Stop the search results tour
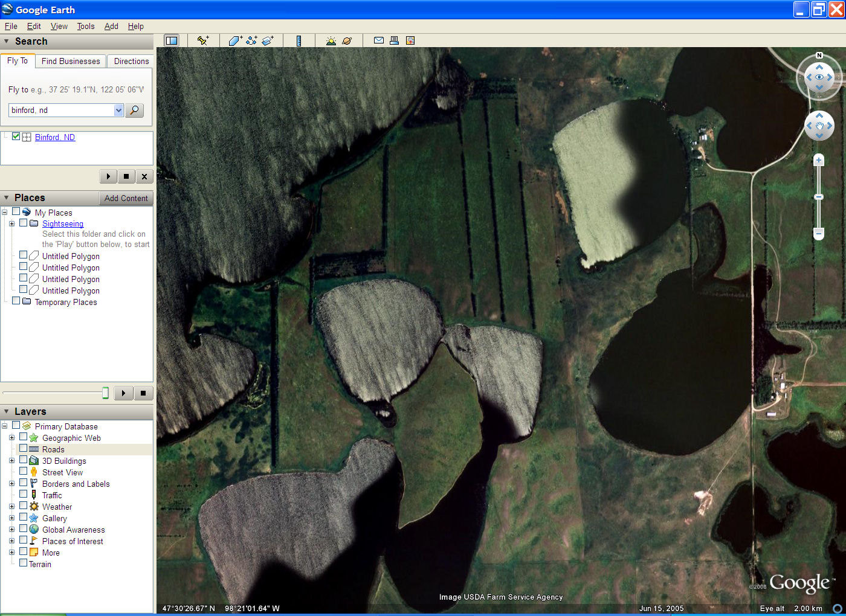 [x=126, y=176]
